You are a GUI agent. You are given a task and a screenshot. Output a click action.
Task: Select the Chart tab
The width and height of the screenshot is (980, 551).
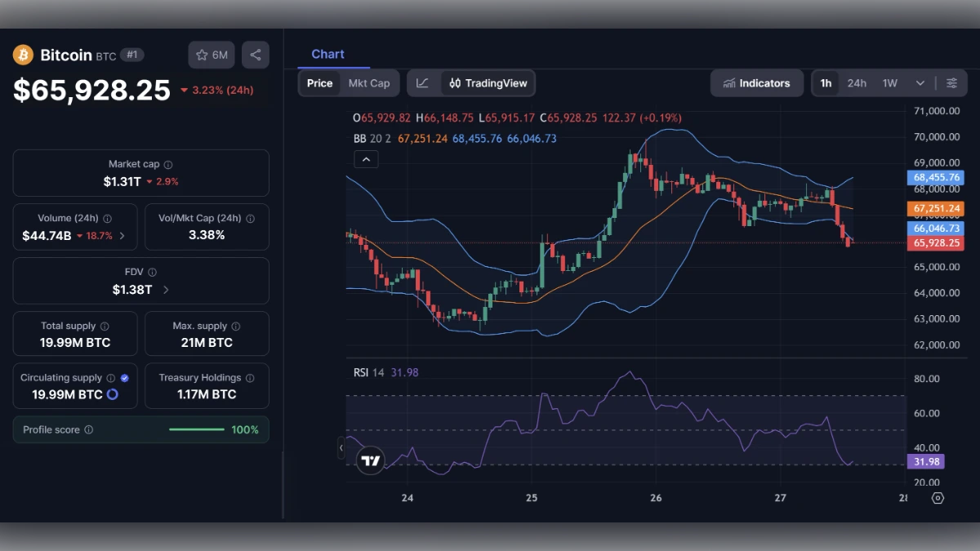(329, 54)
